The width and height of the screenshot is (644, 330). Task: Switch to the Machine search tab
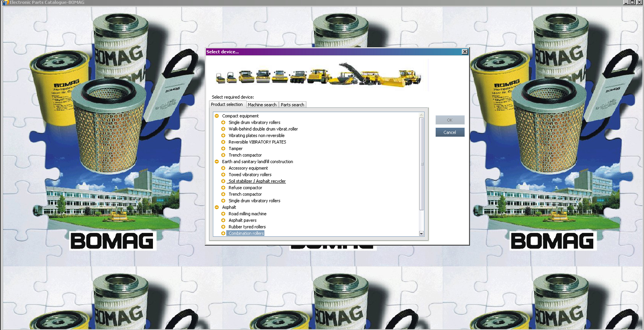pyautogui.click(x=262, y=105)
